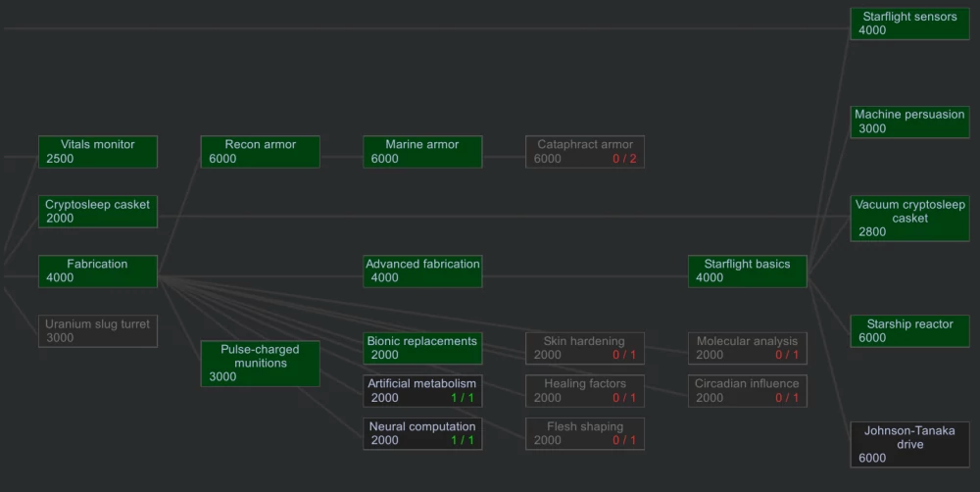
Task: Select the Uranium slug turret project
Action: (97, 331)
